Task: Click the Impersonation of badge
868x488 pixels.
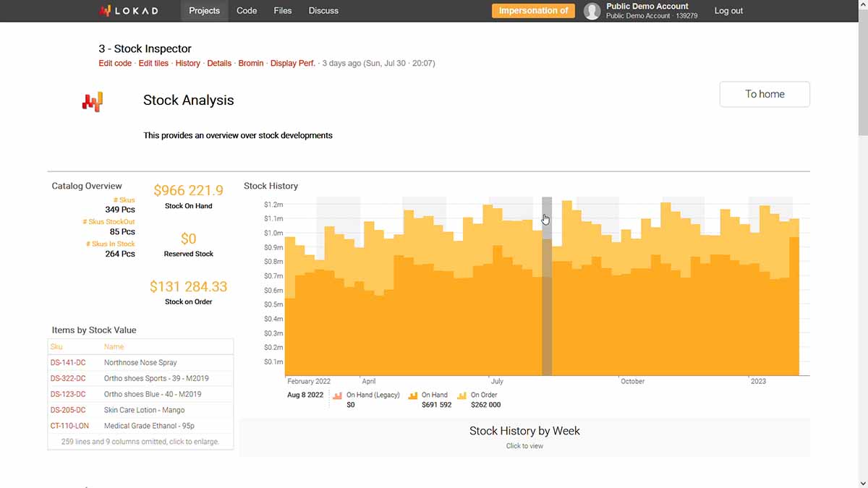Action: point(533,11)
